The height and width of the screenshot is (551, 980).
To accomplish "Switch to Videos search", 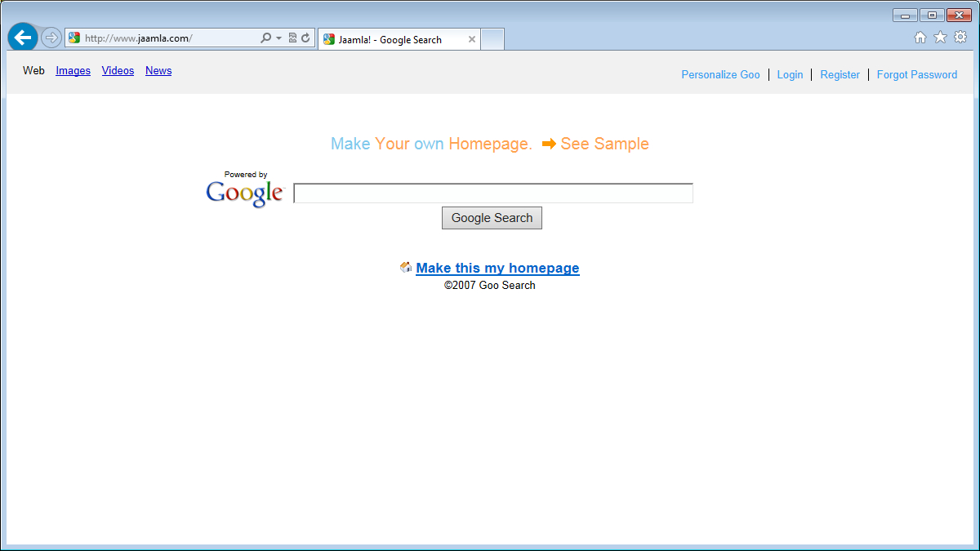I will point(118,71).
